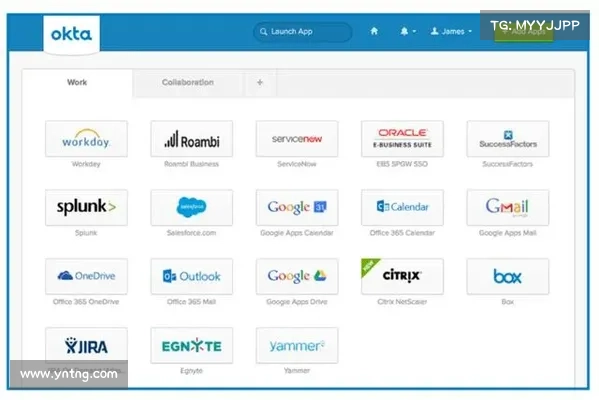Screen dimensions: 600x400
Task: Click the 'Citrix NetScaler' caption
Action: tap(402, 302)
